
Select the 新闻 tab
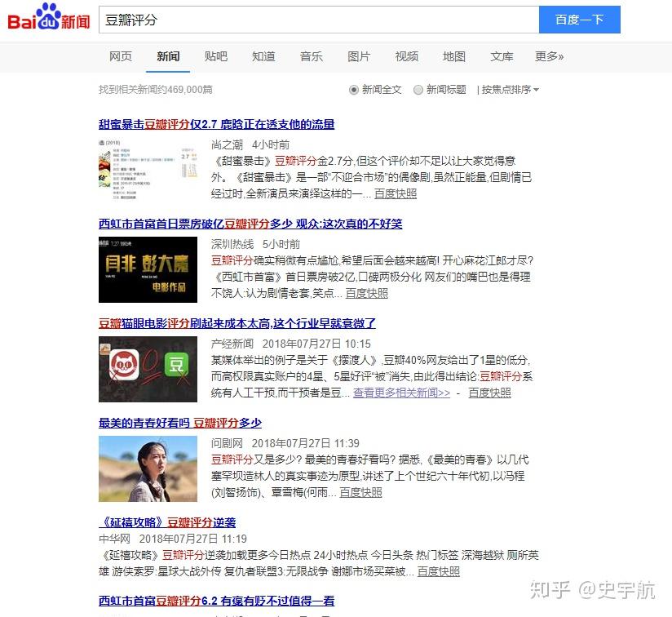tap(168, 56)
